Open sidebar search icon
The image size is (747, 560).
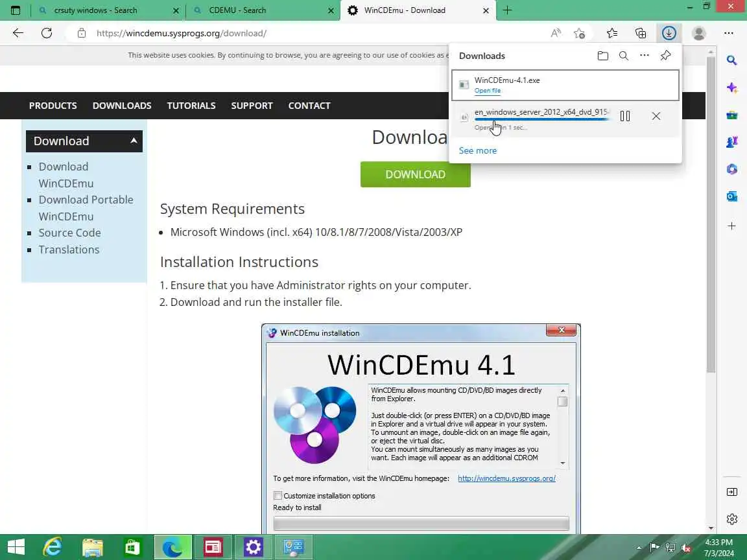coord(731,60)
